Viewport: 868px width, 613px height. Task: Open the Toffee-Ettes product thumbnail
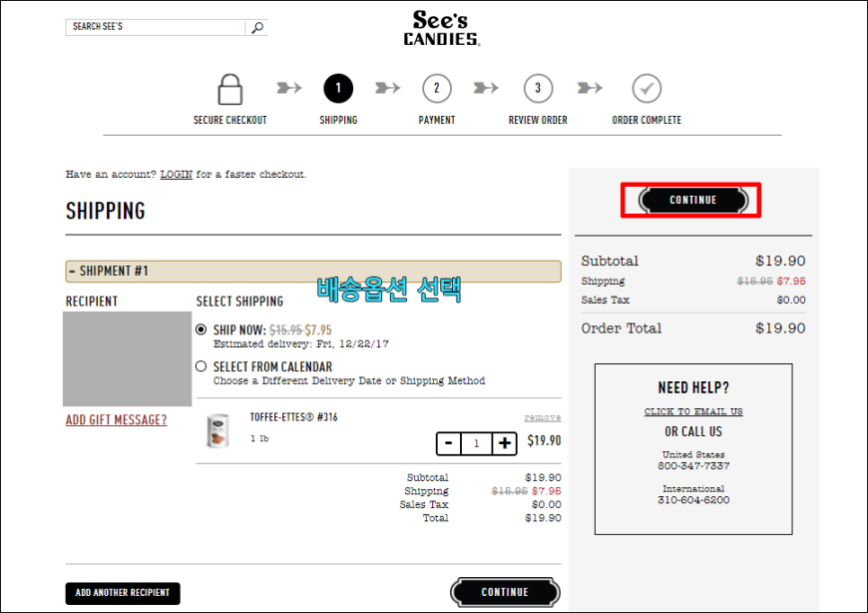point(217,430)
